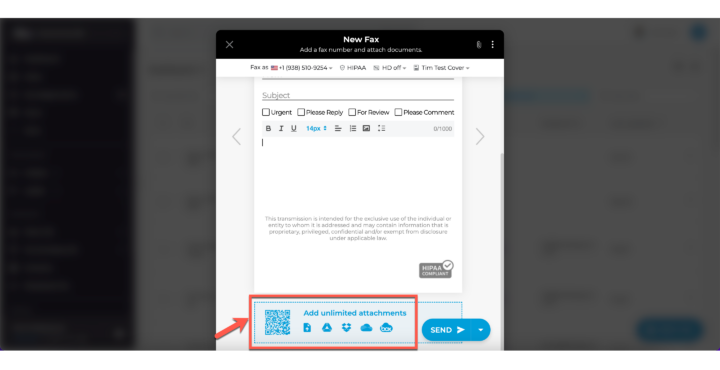
Task: Attach a file from Box
Action: point(386,328)
